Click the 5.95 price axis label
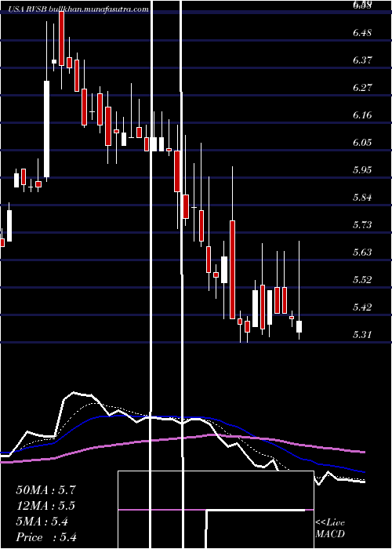 362,170
